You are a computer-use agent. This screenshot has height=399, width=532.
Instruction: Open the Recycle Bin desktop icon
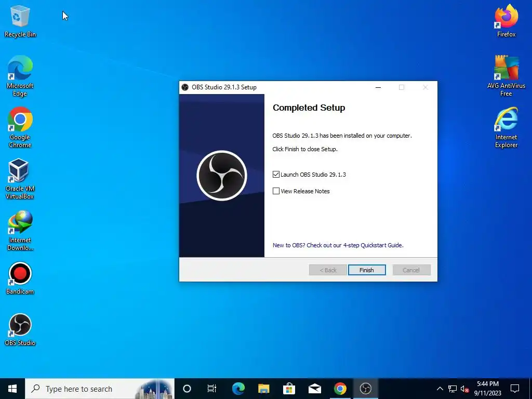20,21
